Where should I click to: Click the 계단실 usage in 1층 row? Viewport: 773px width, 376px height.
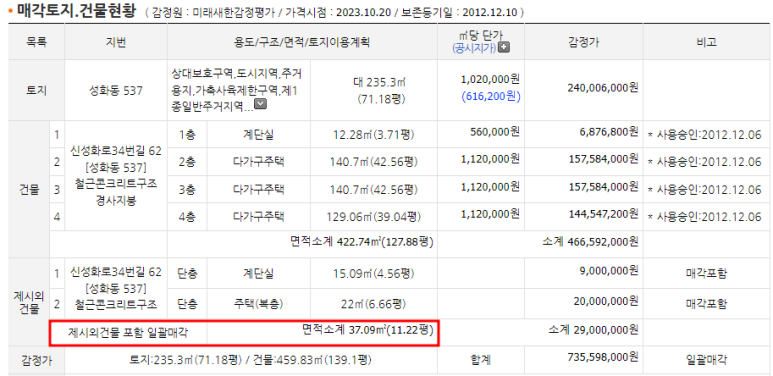[258, 135]
